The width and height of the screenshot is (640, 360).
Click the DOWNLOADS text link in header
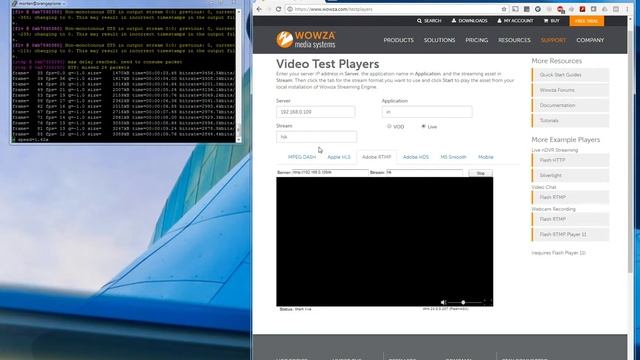tap(473, 21)
